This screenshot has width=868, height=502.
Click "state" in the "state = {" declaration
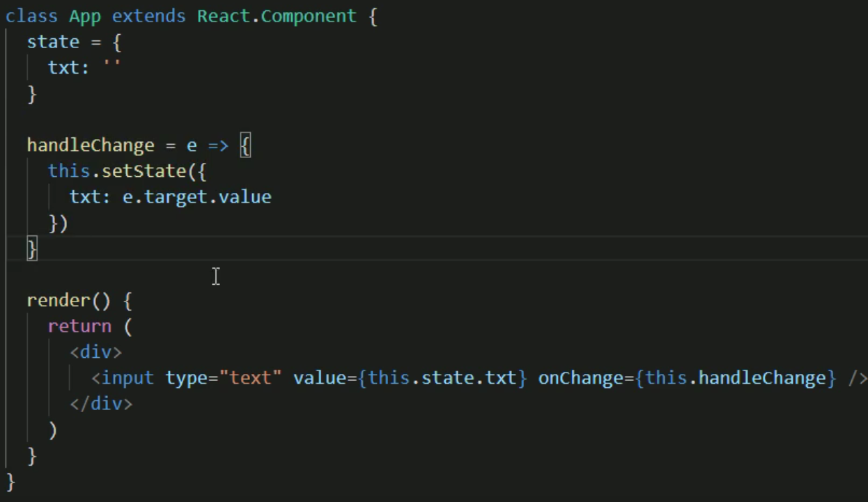click(x=53, y=42)
